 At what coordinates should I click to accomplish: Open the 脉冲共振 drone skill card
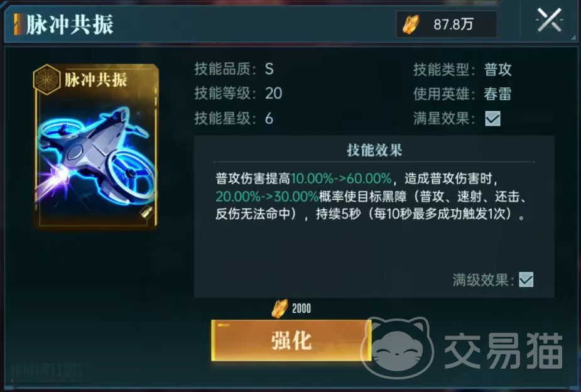click(96, 146)
